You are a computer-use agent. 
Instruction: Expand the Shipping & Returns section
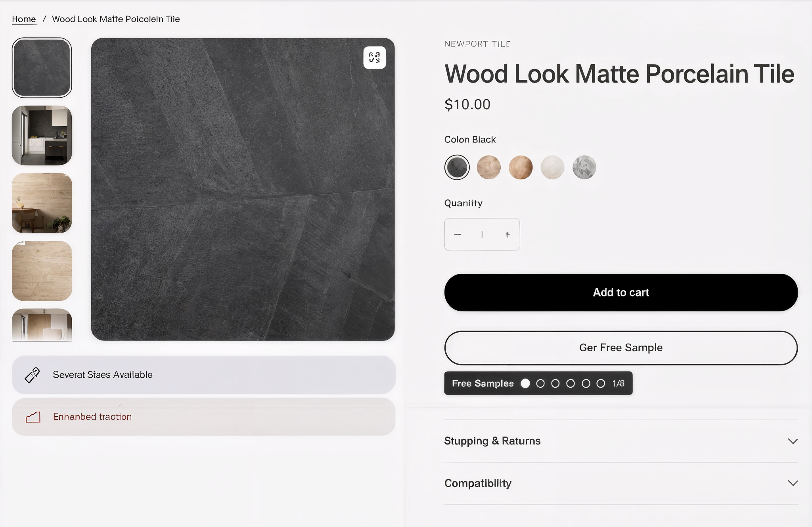(x=492, y=441)
